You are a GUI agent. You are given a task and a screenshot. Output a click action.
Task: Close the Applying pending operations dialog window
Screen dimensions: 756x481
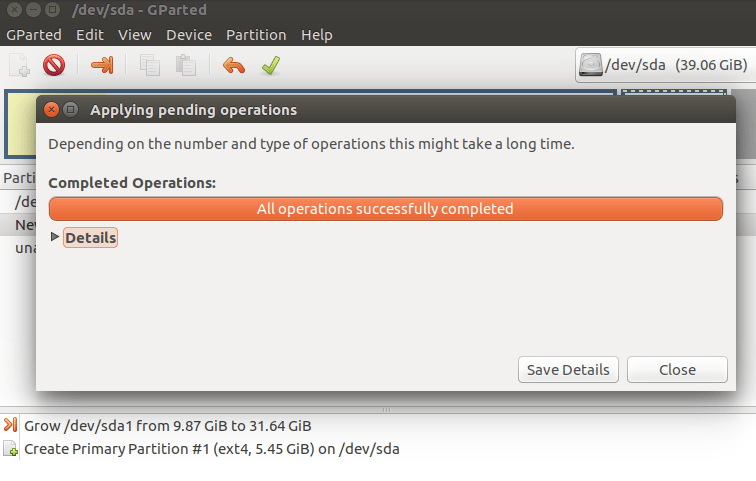click(x=50, y=109)
